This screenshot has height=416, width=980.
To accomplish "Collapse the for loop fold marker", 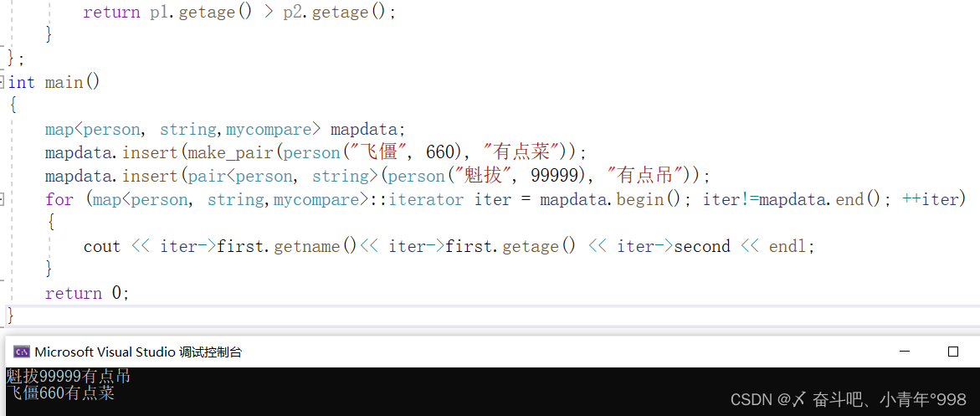I will 2,199.
